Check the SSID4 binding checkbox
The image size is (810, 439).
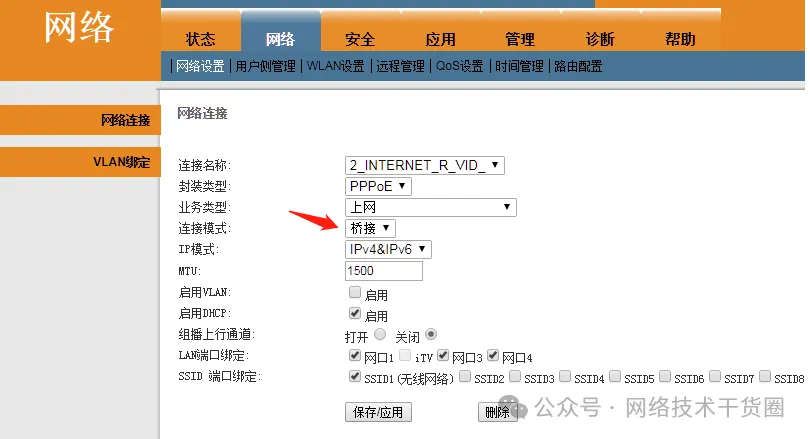pos(565,376)
